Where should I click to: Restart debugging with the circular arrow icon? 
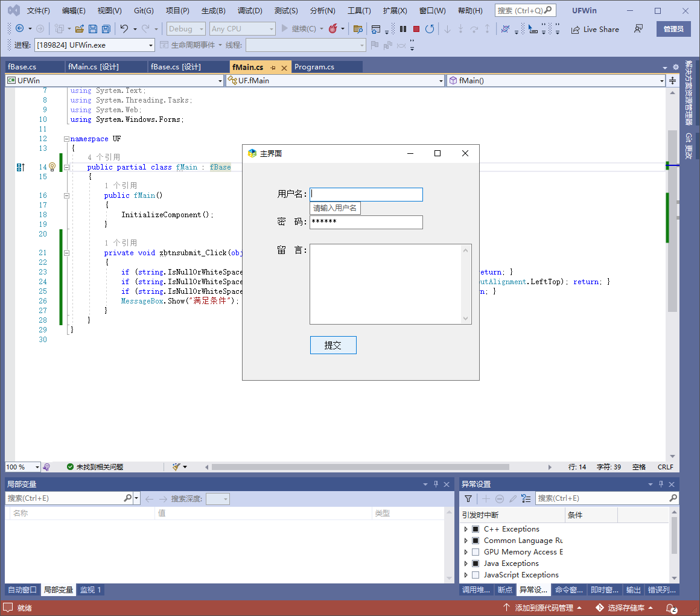430,29
